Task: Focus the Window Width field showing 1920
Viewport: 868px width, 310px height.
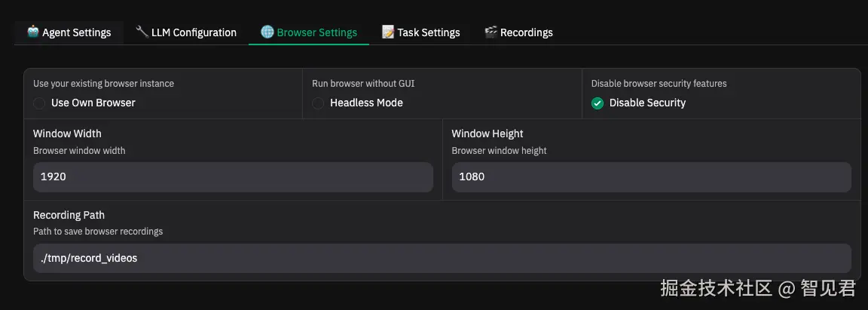Action: pyautogui.click(x=233, y=176)
